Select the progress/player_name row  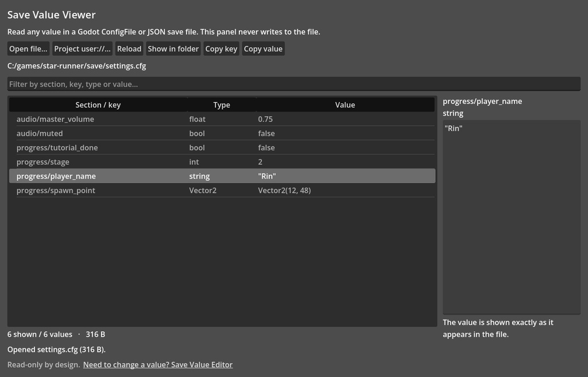point(222,176)
